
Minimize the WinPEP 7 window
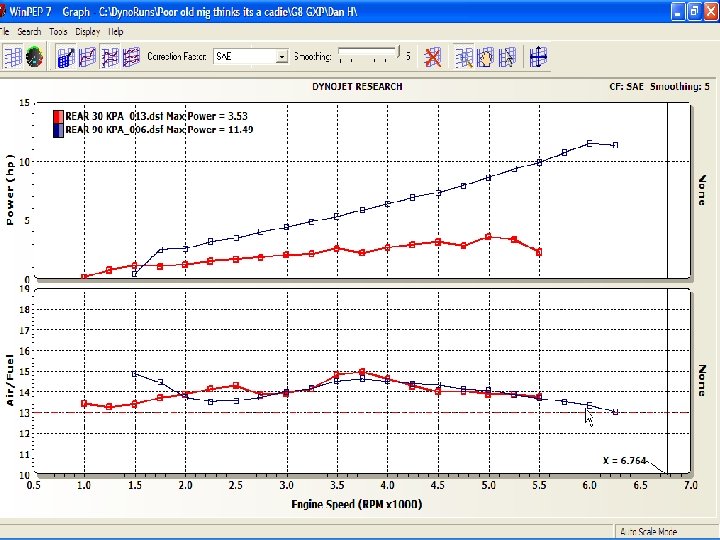click(678, 11)
